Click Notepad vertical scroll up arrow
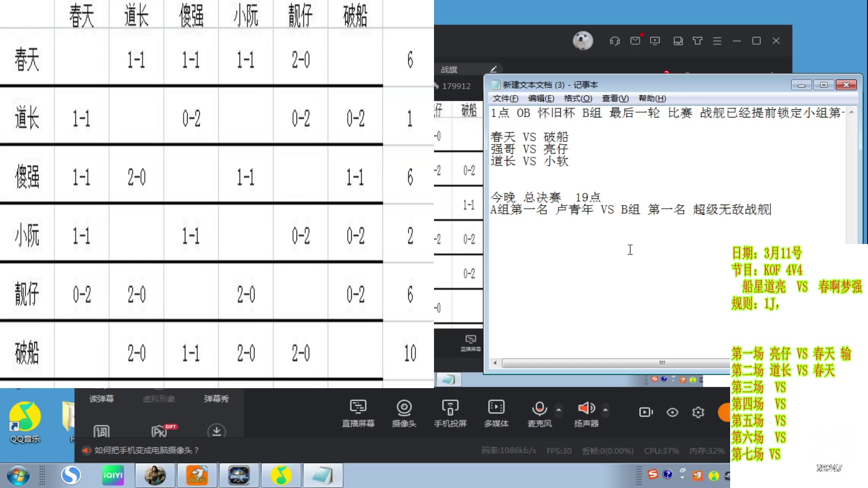This screenshot has height=488, width=868. click(851, 112)
